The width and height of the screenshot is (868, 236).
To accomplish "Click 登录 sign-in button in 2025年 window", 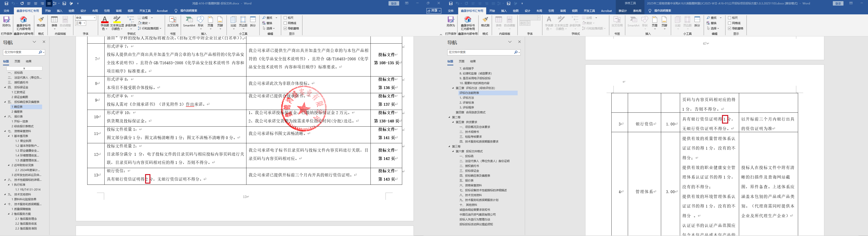I will [838, 3].
